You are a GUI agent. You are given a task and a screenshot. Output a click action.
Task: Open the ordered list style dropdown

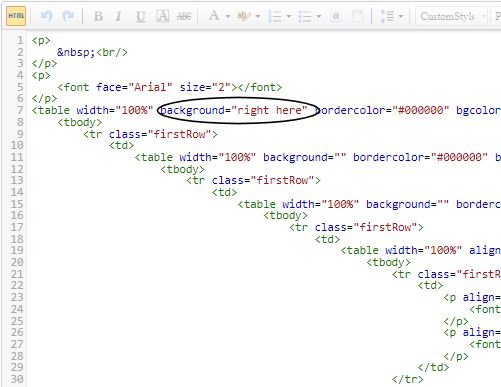point(289,16)
